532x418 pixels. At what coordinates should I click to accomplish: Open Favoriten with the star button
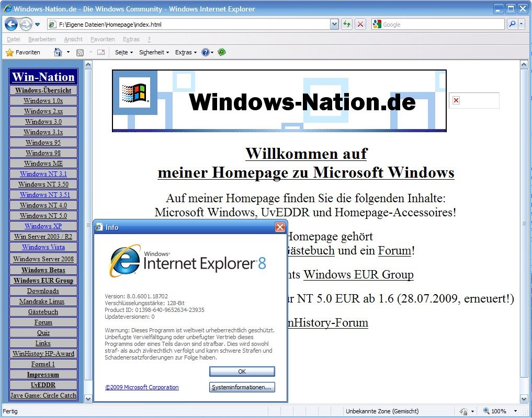pos(24,52)
